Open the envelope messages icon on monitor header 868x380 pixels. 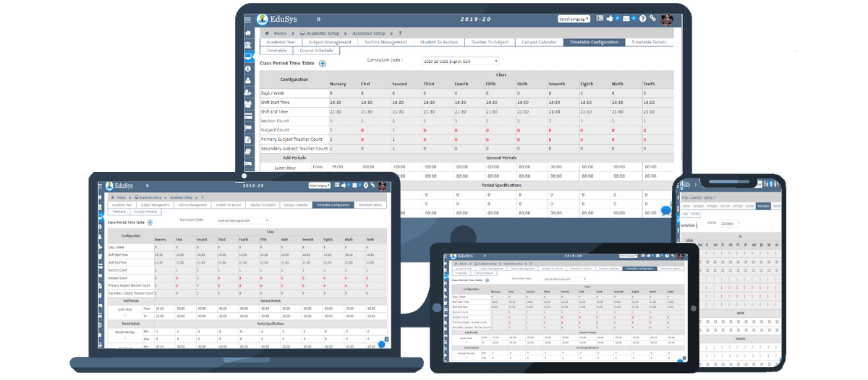(x=626, y=18)
